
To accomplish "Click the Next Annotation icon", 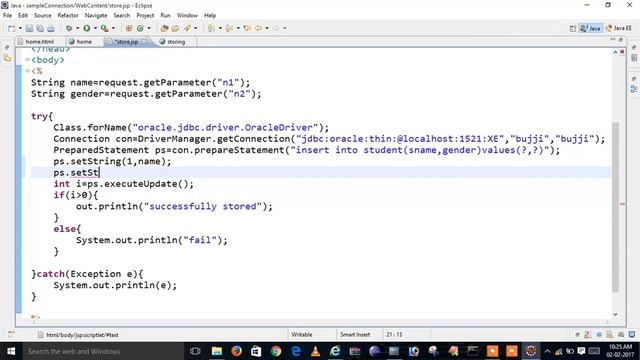I will (211, 28).
